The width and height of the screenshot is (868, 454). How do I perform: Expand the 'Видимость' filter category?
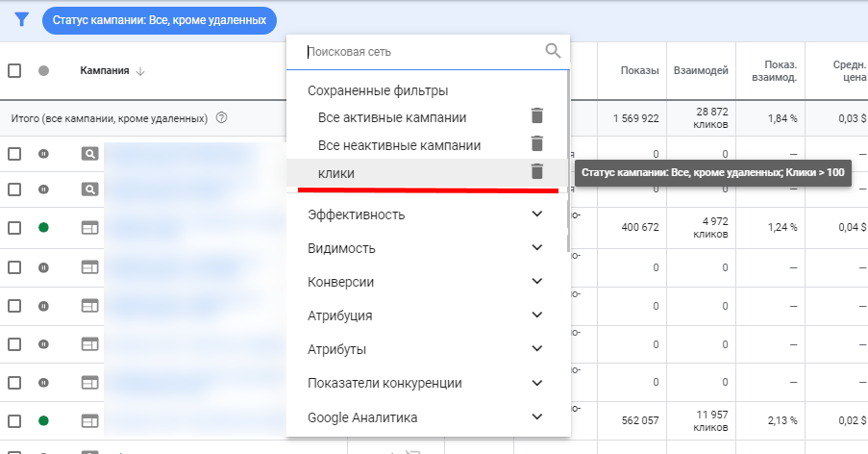pos(536,248)
